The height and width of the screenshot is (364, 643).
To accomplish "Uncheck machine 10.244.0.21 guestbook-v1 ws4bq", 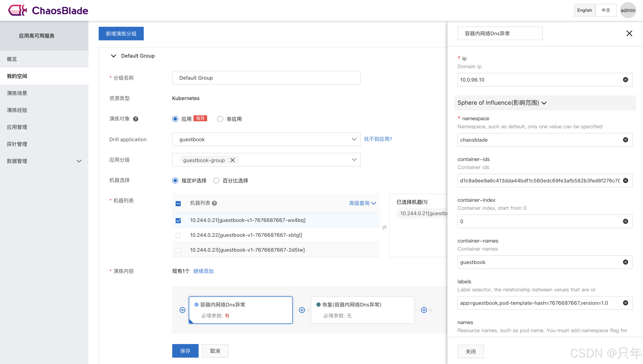I will coord(178,220).
